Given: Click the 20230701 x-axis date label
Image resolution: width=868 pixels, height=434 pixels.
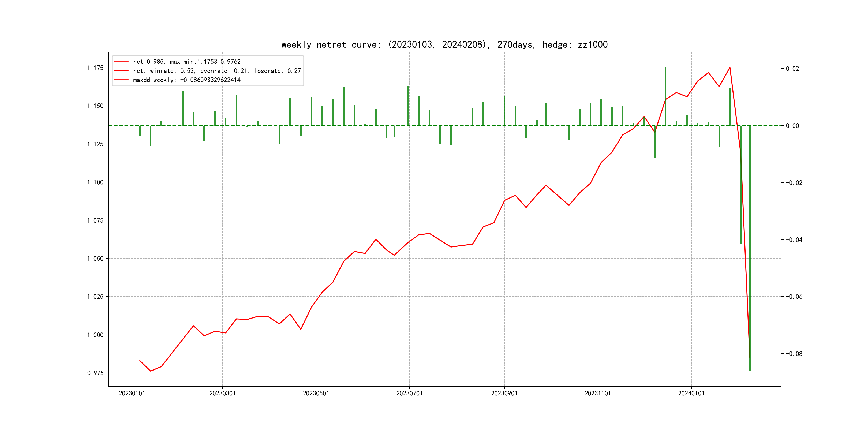Looking at the screenshot, I should click(x=409, y=393).
